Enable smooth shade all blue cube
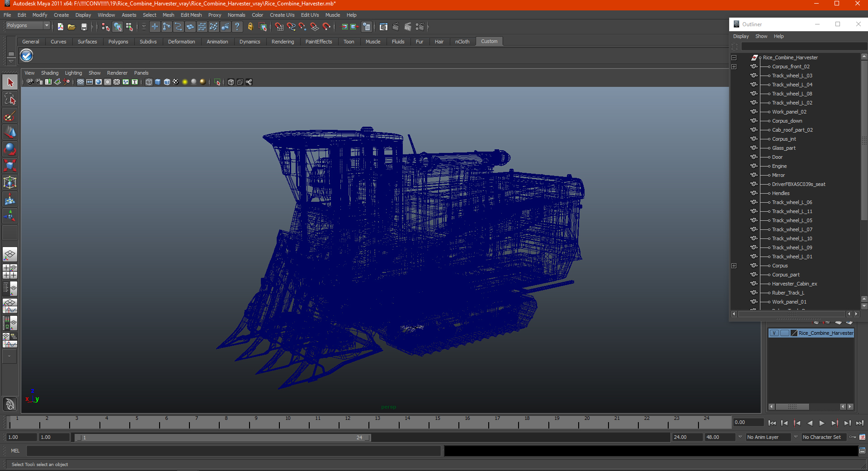Image resolution: width=868 pixels, height=471 pixels. click(158, 82)
